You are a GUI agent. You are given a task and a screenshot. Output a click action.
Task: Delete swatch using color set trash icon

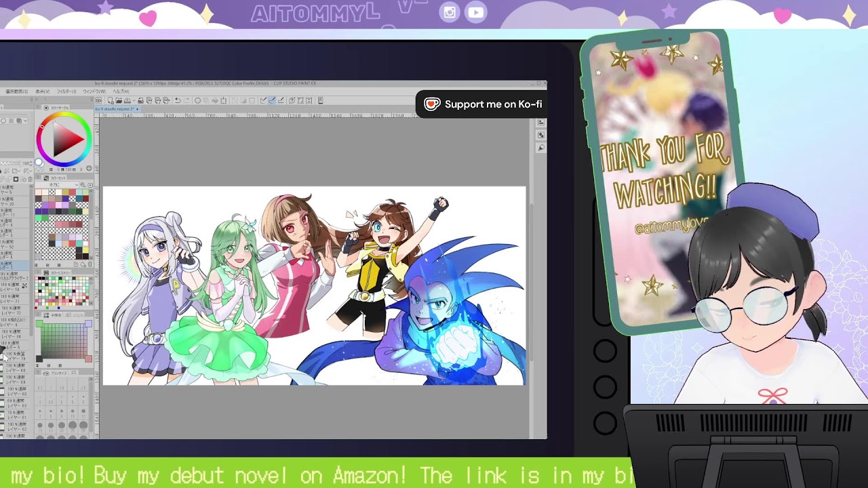click(x=90, y=264)
